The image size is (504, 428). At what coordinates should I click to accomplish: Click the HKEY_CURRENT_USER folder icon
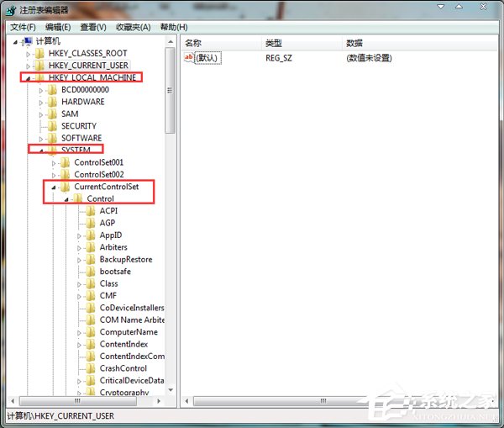tap(39, 66)
